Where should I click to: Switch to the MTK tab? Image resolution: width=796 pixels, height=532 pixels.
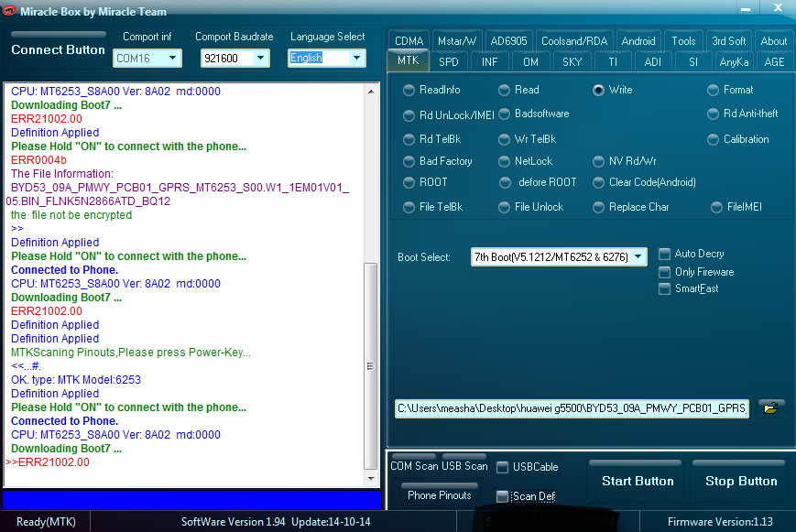tap(409, 61)
